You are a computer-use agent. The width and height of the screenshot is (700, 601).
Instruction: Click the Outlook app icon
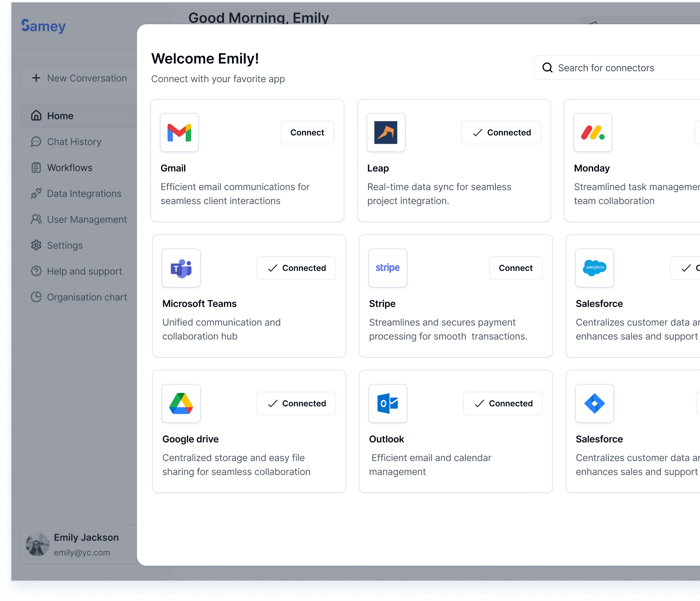pos(388,404)
